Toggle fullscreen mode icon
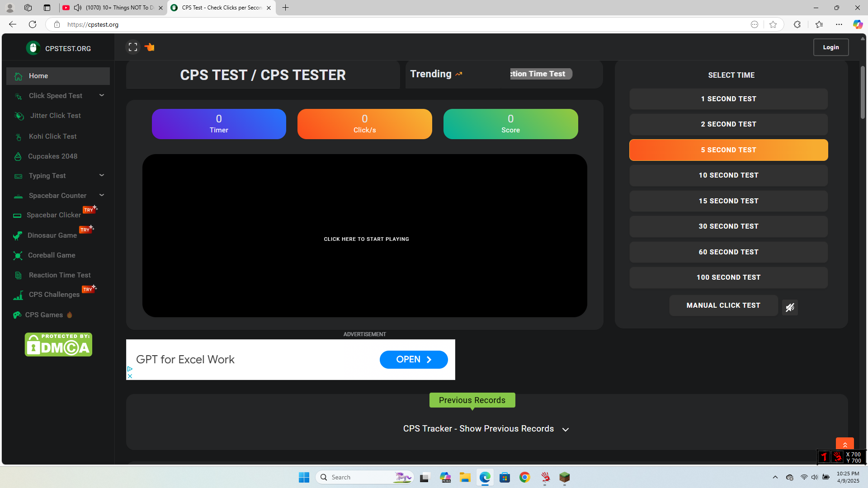 click(133, 47)
